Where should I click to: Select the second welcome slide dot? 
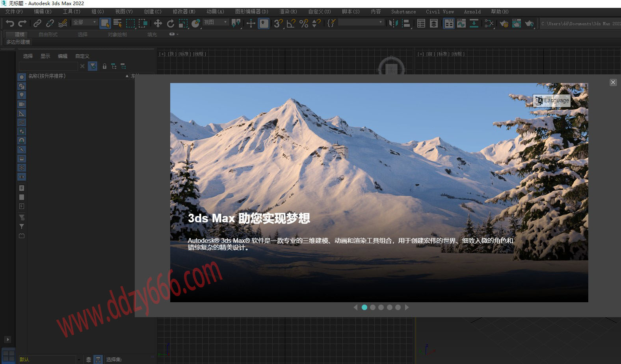click(x=373, y=307)
